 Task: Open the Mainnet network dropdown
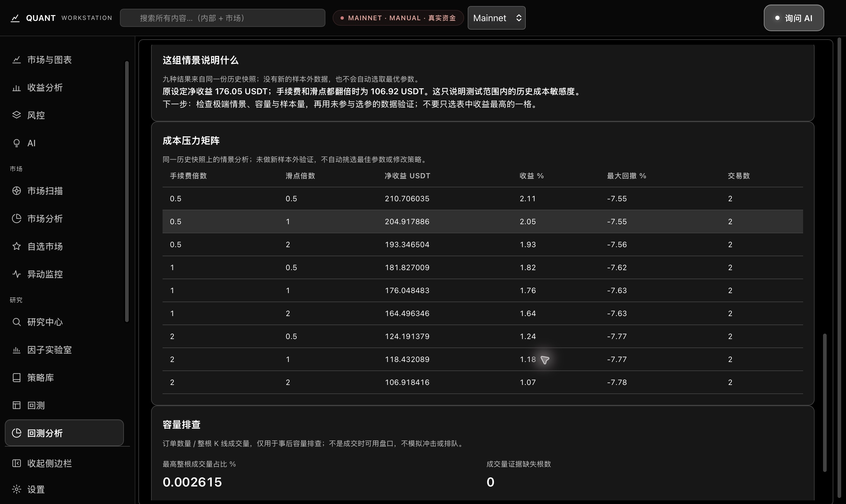496,18
